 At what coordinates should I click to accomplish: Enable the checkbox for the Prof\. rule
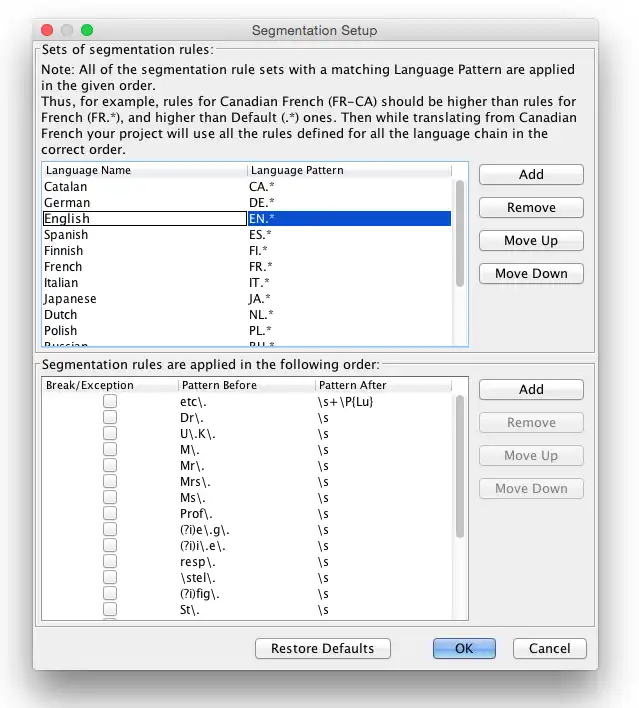click(110, 513)
